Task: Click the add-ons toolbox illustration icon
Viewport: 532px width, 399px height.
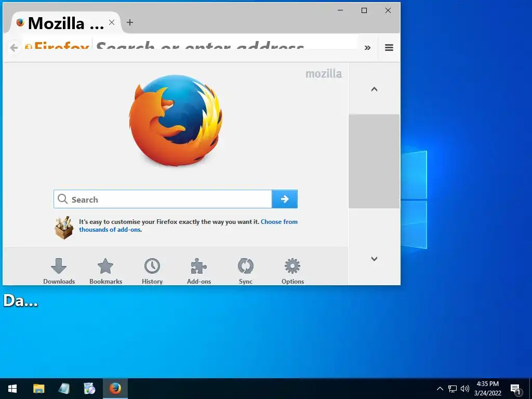Action: (64, 228)
